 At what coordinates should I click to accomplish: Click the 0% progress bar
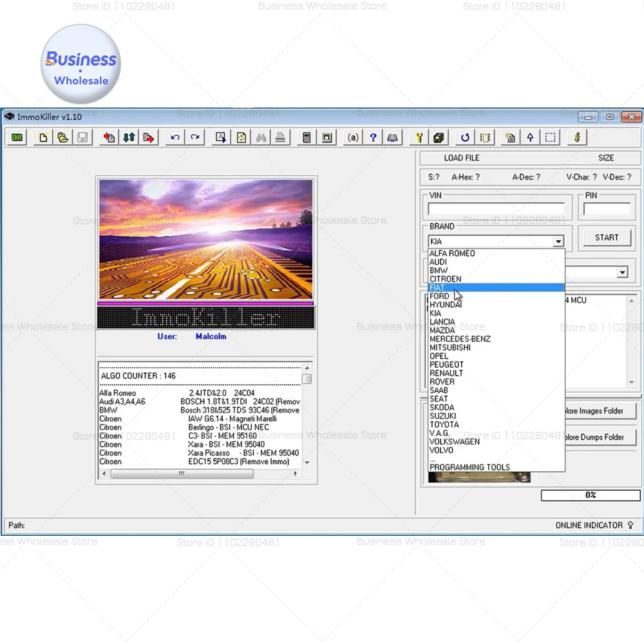click(591, 495)
